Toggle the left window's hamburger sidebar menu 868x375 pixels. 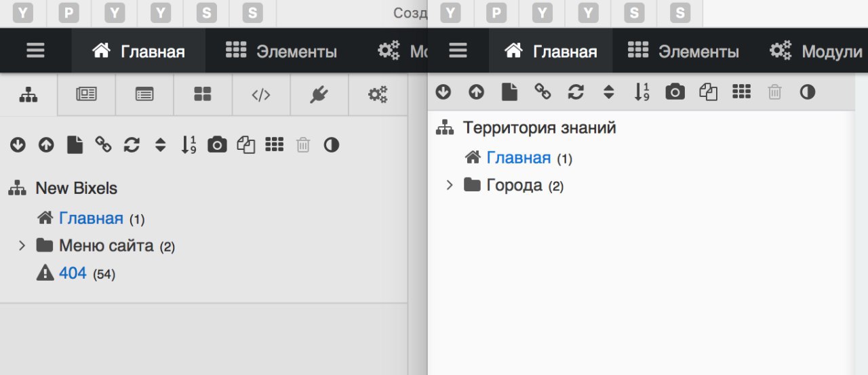[35, 51]
